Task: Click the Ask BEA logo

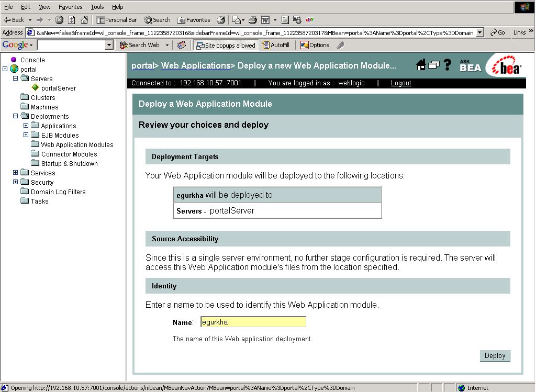Action: [471, 65]
